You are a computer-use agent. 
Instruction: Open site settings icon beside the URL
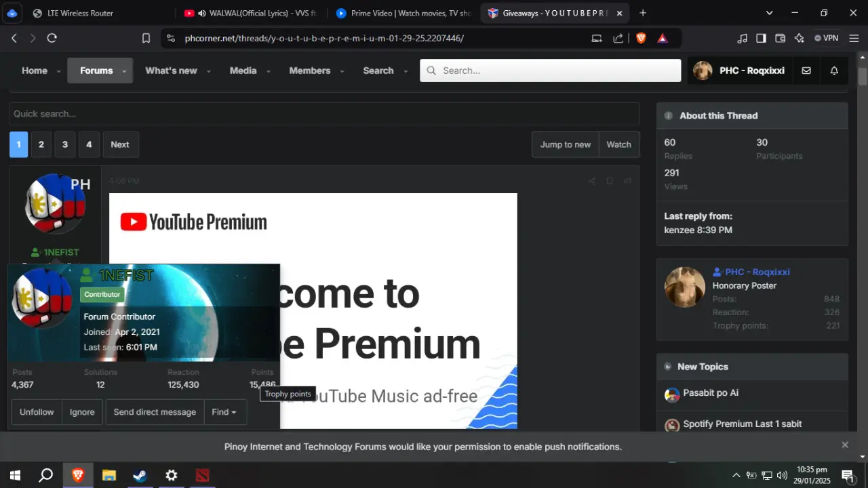tap(170, 39)
